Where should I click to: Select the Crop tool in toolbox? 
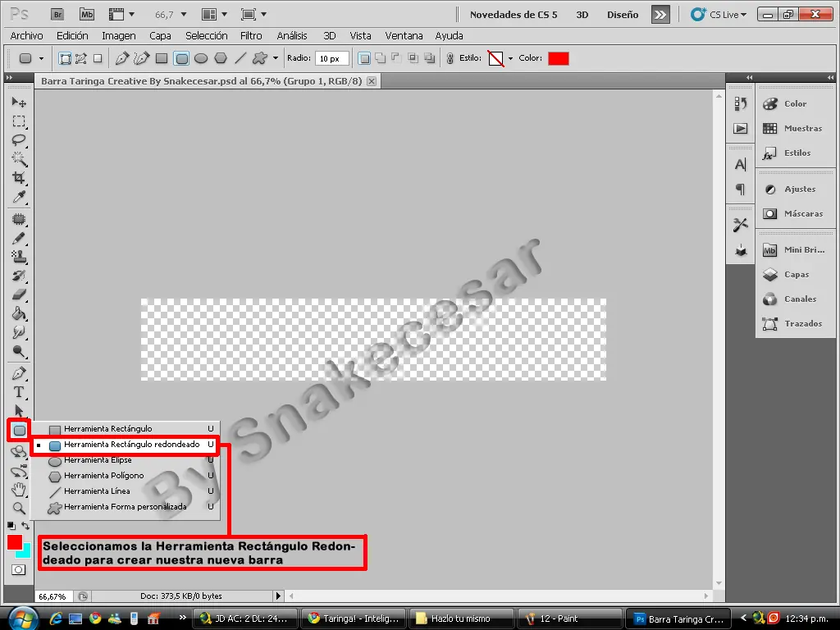click(x=19, y=178)
